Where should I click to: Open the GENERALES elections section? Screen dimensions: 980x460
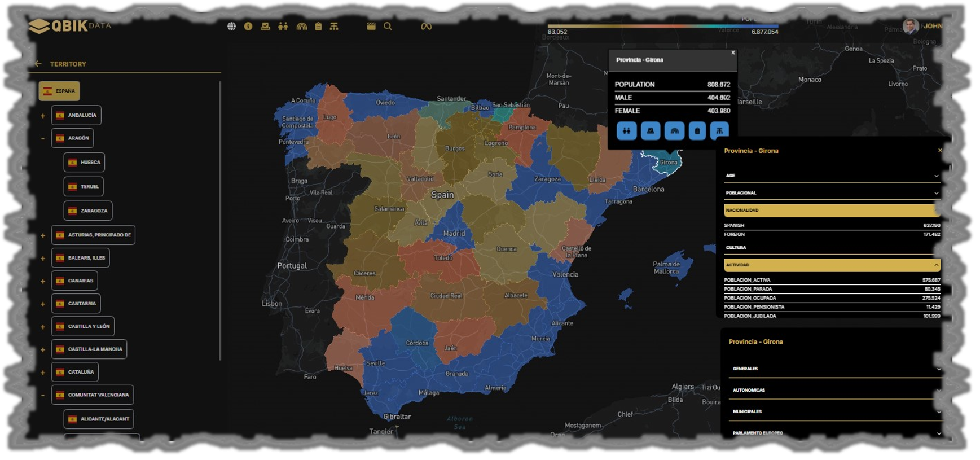[x=834, y=369]
